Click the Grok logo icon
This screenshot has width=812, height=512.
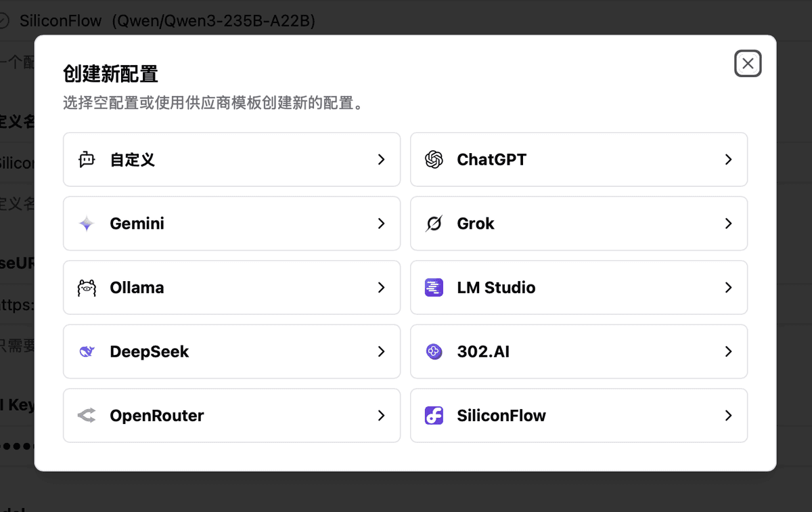tap(434, 223)
